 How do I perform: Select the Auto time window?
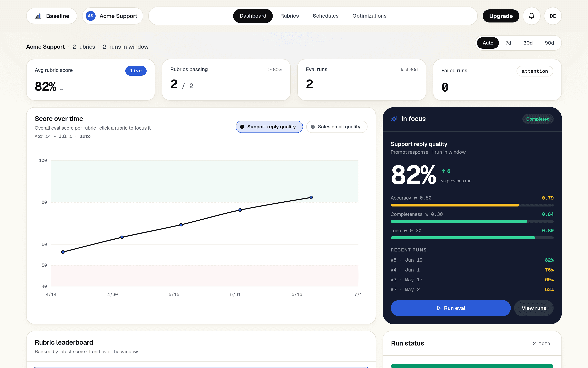point(488,43)
